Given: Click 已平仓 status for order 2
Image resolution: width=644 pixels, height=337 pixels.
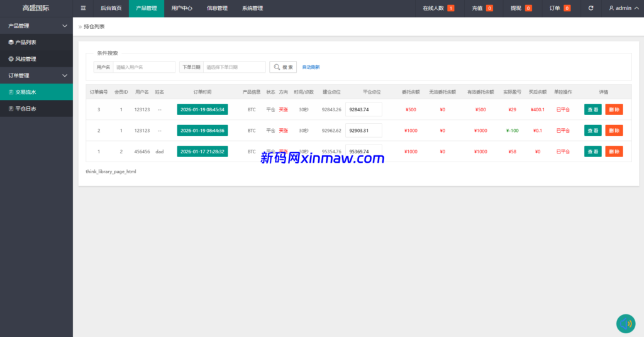Looking at the screenshot, I should (563, 131).
